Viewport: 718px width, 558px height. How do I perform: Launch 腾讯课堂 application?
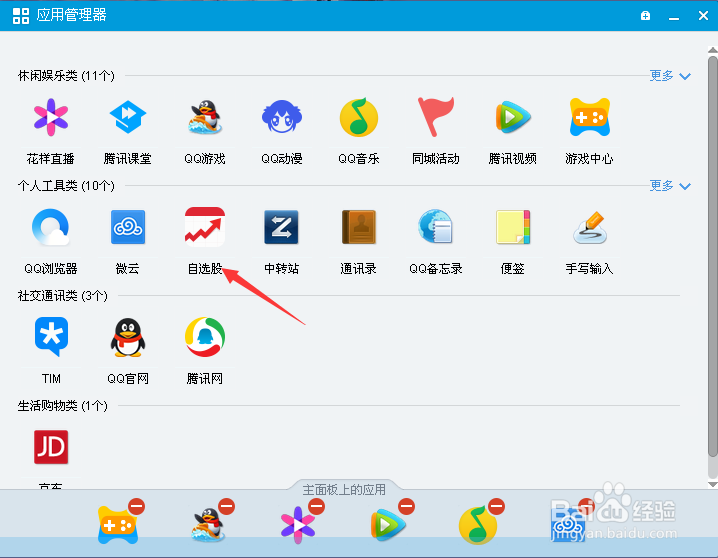tap(128, 118)
